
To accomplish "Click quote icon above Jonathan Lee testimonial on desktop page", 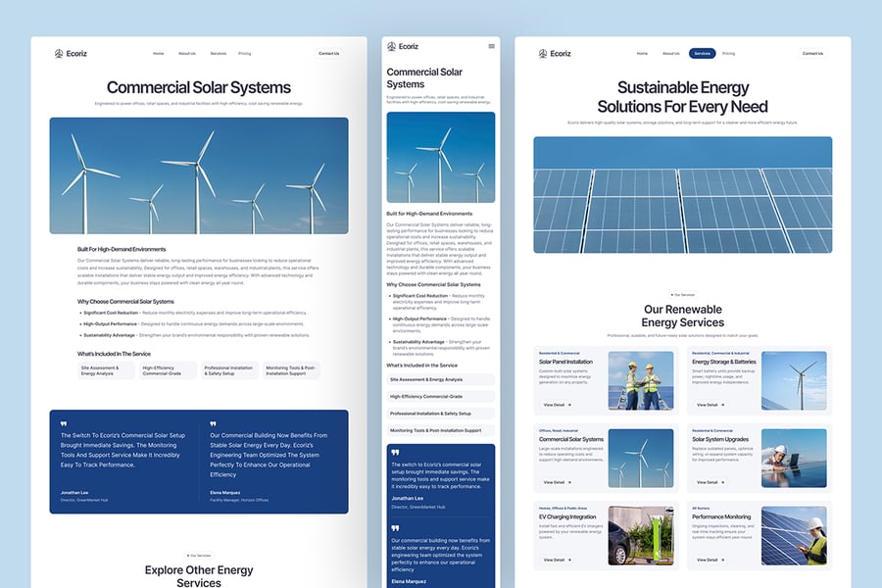I will 64,423.
